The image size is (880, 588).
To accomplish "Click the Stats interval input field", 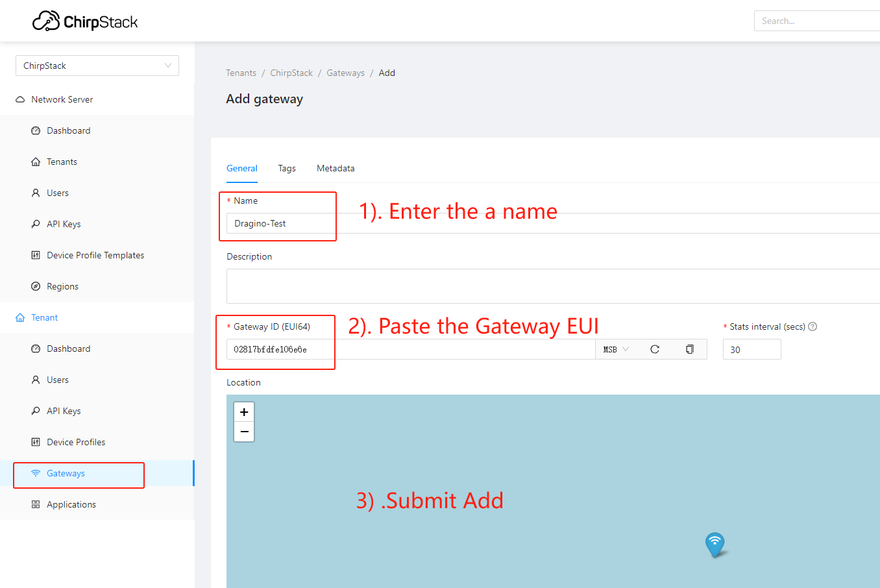I will (x=752, y=349).
